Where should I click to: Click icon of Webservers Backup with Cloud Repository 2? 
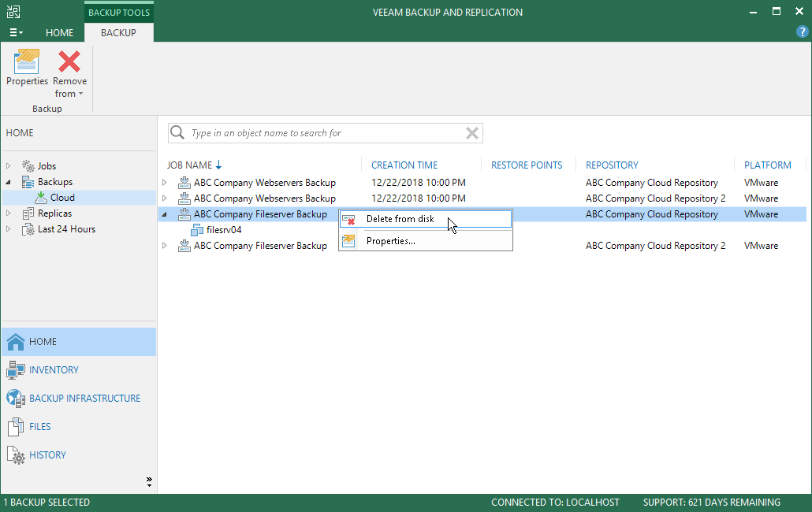[x=184, y=198]
